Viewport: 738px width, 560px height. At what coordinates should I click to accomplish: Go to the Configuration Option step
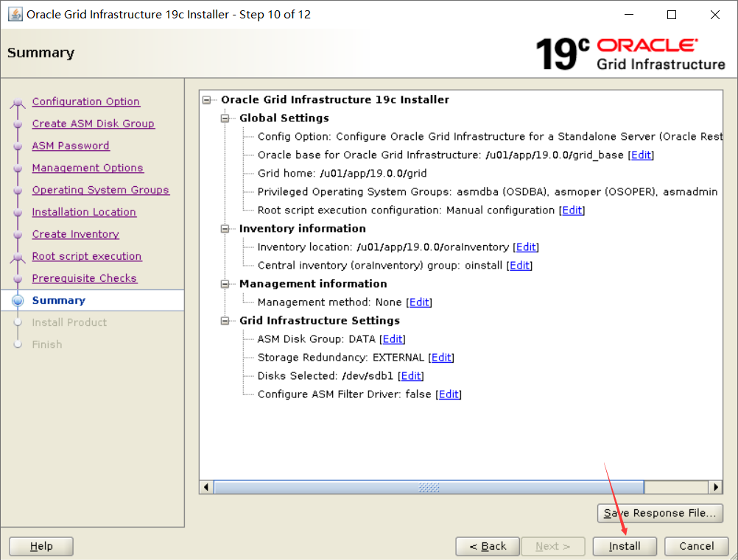pos(85,102)
